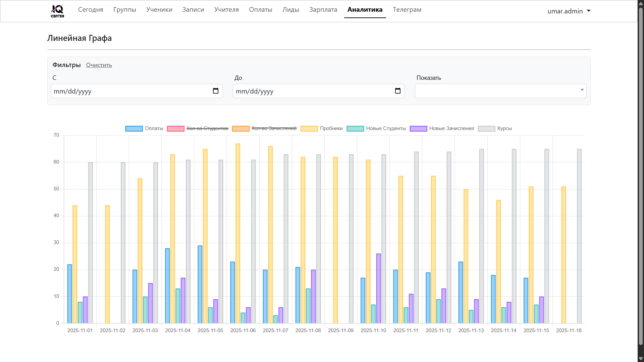Enable Кол-во Зачислений legend item
Image resolution: width=644 pixels, height=362 pixels.
coord(274,129)
